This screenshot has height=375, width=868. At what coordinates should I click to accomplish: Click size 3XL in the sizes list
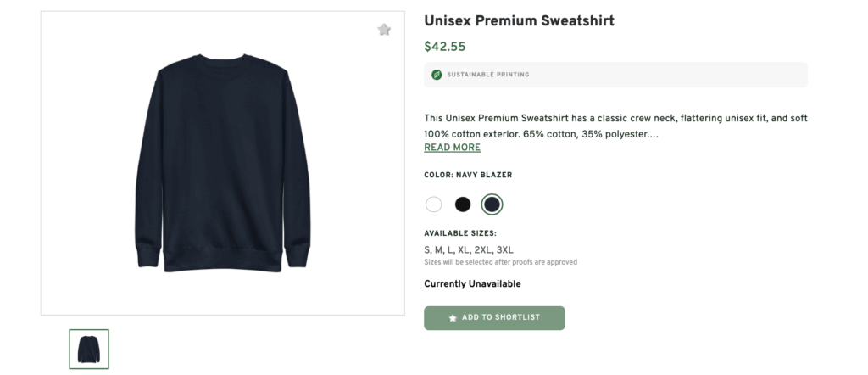504,250
